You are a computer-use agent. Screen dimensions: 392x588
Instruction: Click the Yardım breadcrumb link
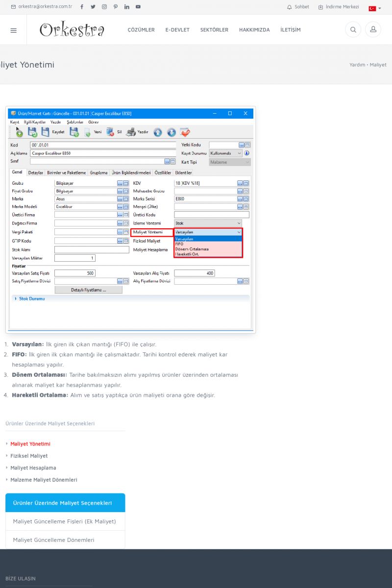coord(357,65)
